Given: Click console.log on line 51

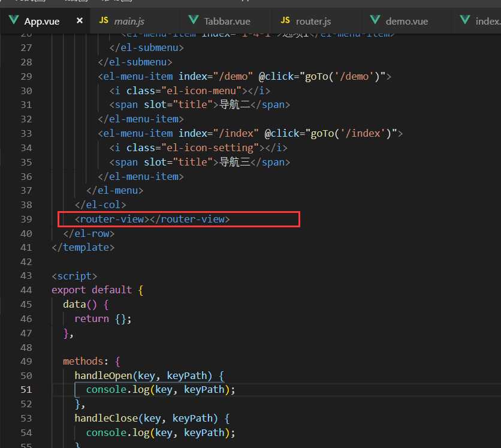Looking at the screenshot, I should click(117, 390).
